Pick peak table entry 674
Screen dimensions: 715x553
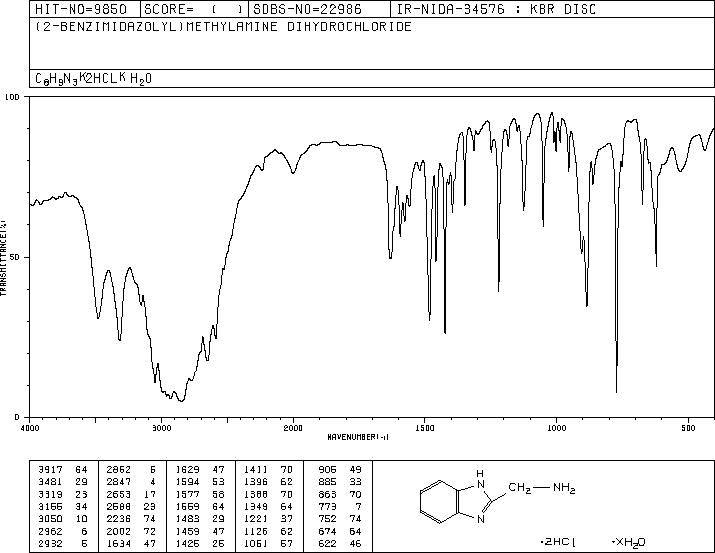340,532
